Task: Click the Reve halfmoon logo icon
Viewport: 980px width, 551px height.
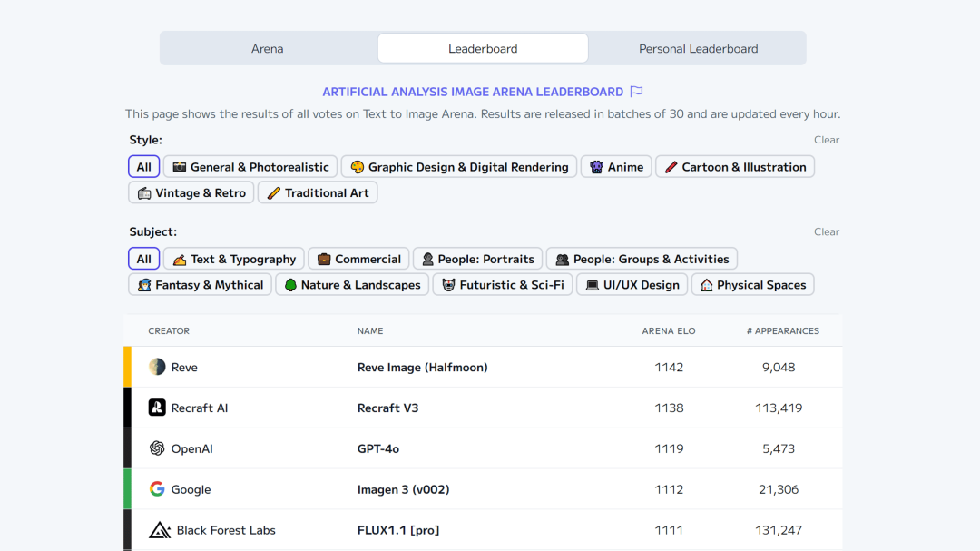Action: click(x=157, y=367)
